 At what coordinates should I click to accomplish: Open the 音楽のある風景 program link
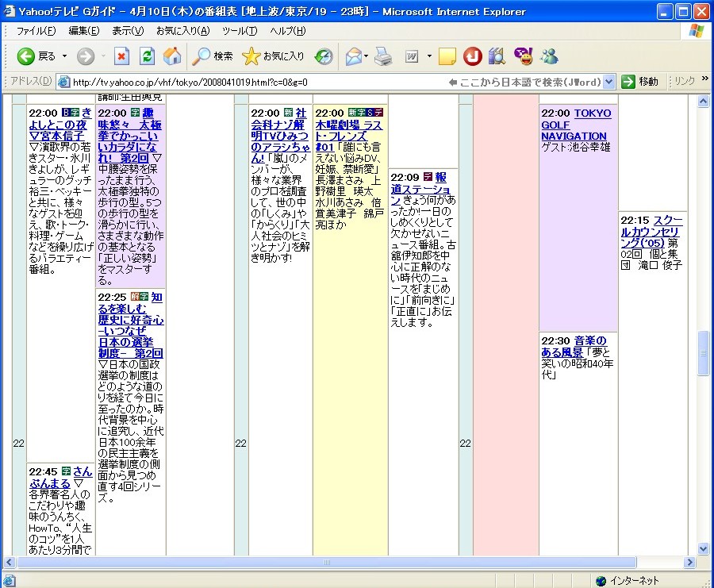pyautogui.click(x=574, y=346)
